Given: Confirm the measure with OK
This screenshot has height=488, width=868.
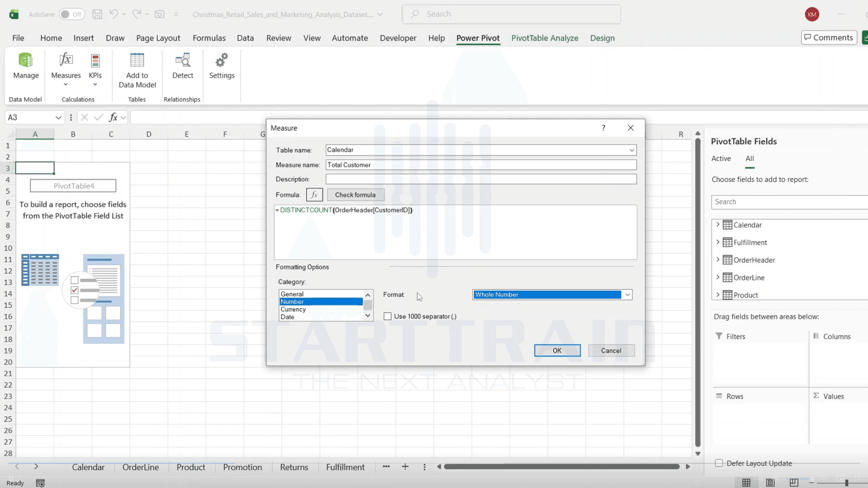Looking at the screenshot, I should pyautogui.click(x=557, y=351).
